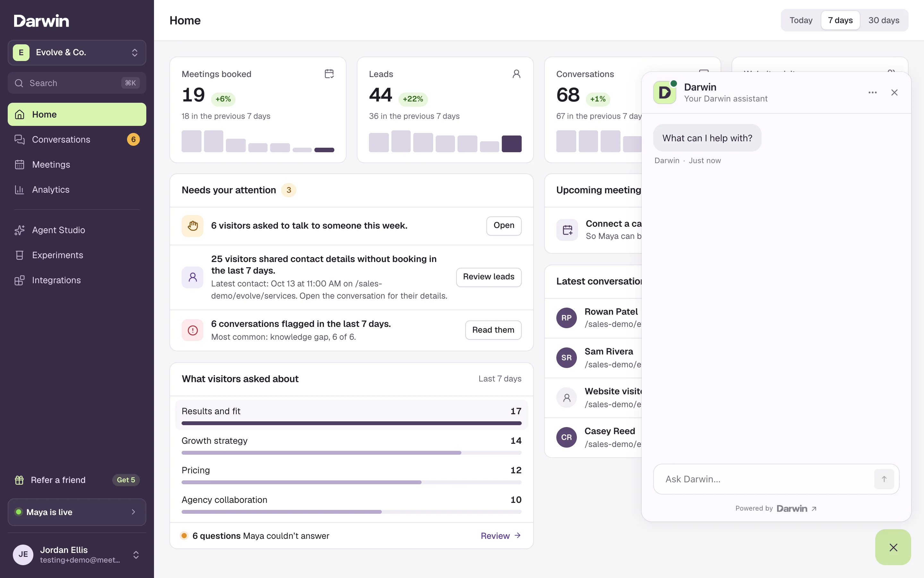Select the 30 days time range
This screenshot has height=578, width=924.
click(884, 20)
